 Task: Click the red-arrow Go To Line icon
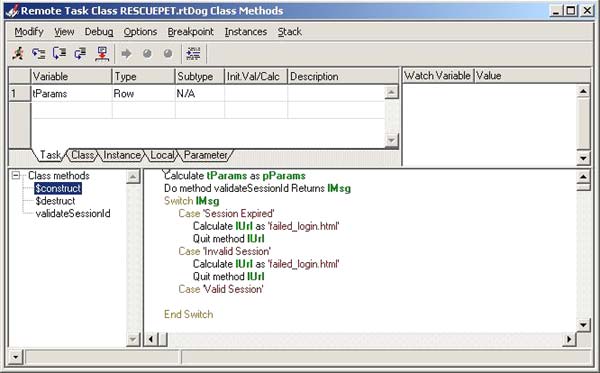102,54
